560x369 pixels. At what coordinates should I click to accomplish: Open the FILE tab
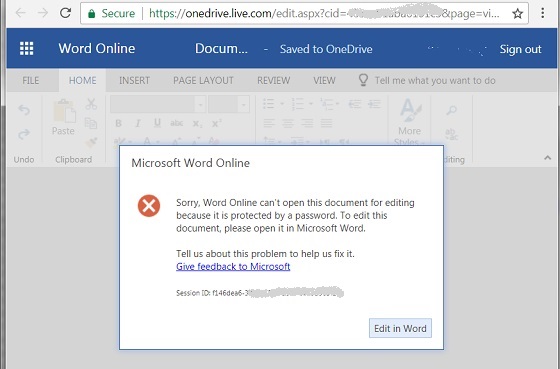tap(31, 80)
